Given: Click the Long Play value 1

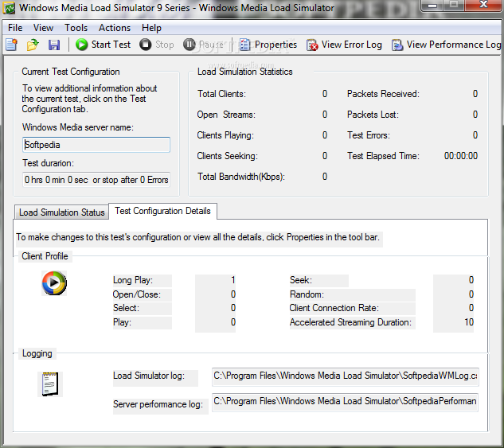Looking at the screenshot, I should pos(232,280).
